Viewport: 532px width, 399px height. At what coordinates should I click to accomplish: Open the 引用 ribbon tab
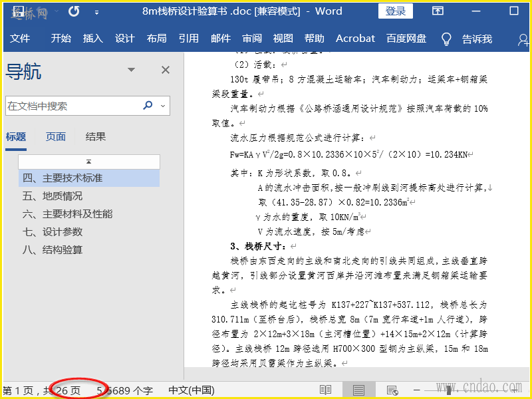(189, 39)
